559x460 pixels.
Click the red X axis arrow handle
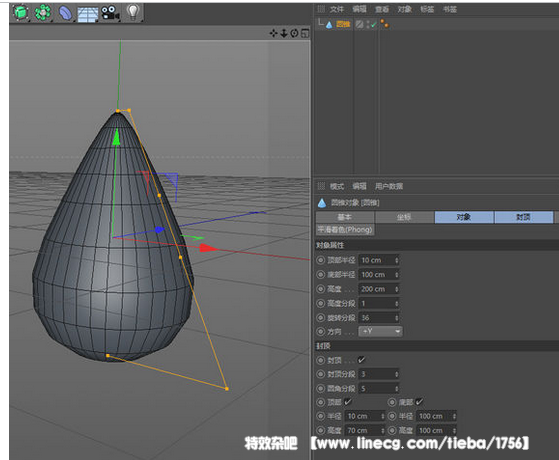pyautogui.click(x=208, y=248)
